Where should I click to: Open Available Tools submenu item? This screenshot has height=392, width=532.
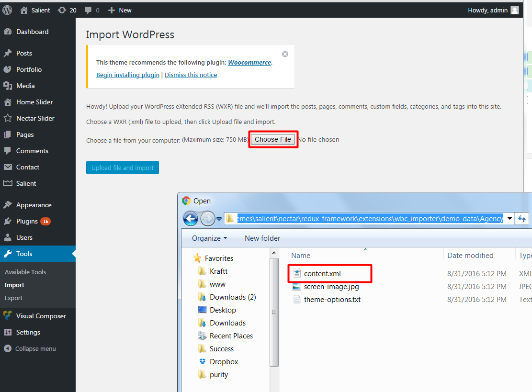25,272
